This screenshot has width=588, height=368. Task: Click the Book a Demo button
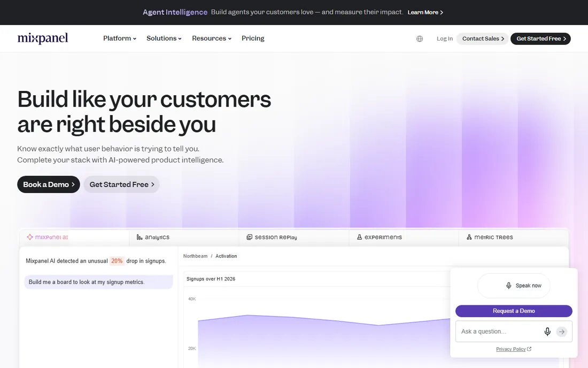pos(48,185)
